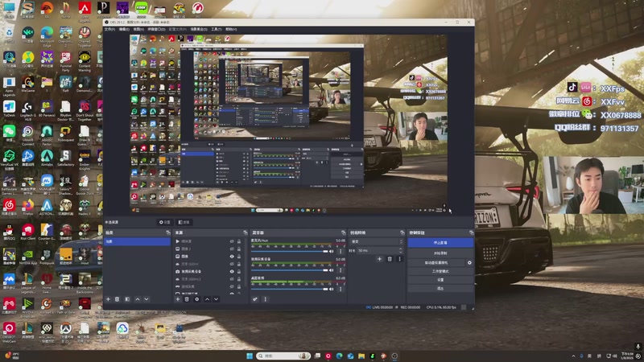
Task: Open Firefox desktop shortcut
Action: 28,207
